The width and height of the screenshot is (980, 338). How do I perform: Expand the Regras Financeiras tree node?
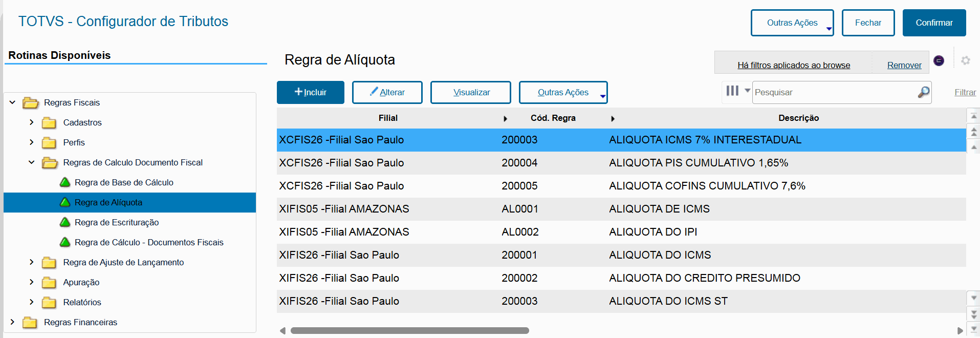12,322
